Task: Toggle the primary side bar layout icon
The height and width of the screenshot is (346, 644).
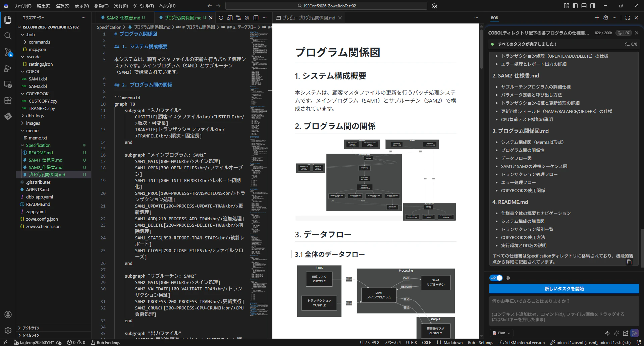Action: point(575,6)
